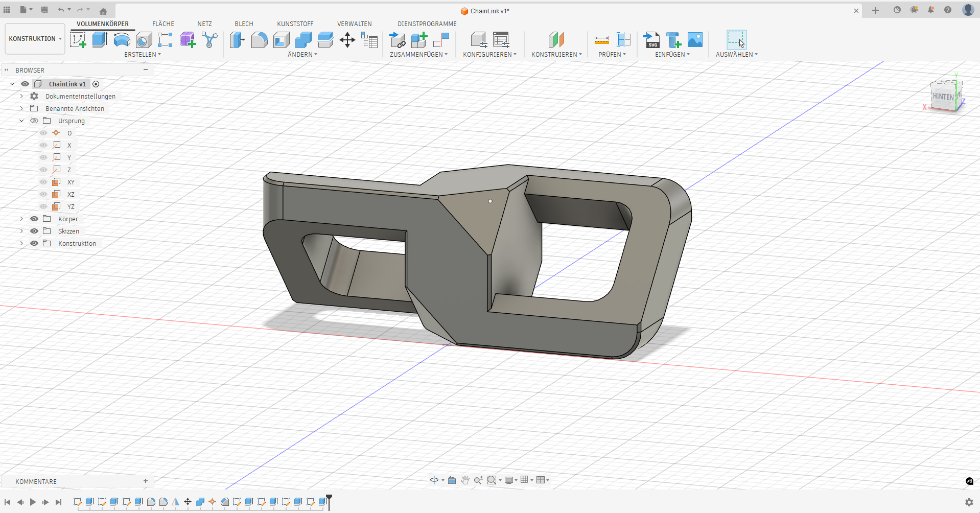Toggle visibility of Ursprung folder
Image resolution: width=980 pixels, height=513 pixels.
34,121
